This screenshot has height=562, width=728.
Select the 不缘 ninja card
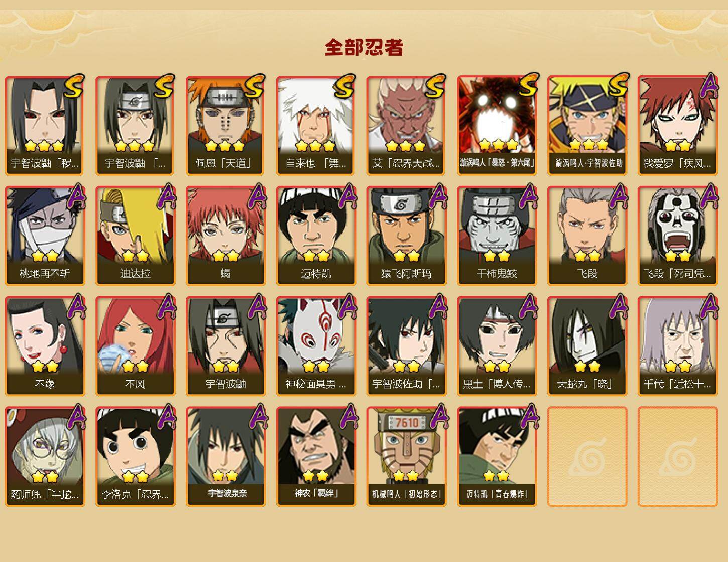(x=45, y=346)
